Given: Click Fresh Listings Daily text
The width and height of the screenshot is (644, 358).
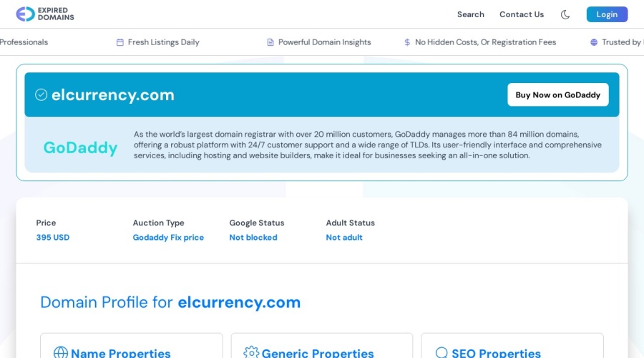Looking at the screenshot, I should (163, 42).
